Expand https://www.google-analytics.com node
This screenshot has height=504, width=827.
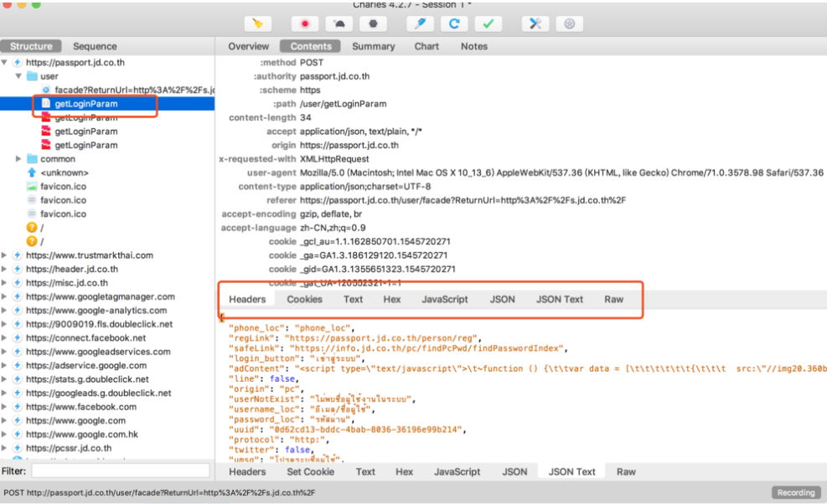pyautogui.click(x=4, y=310)
